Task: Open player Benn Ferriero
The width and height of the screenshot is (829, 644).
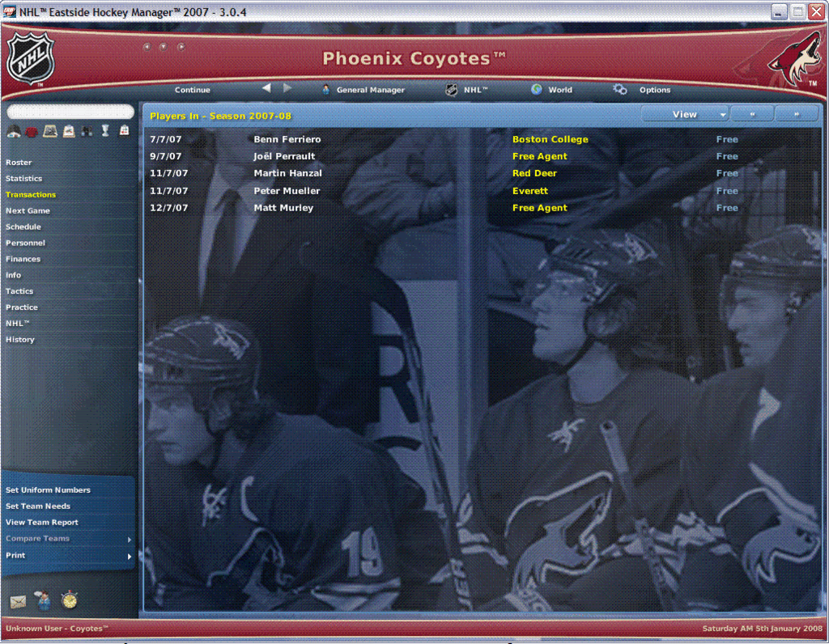Action: pyautogui.click(x=287, y=139)
